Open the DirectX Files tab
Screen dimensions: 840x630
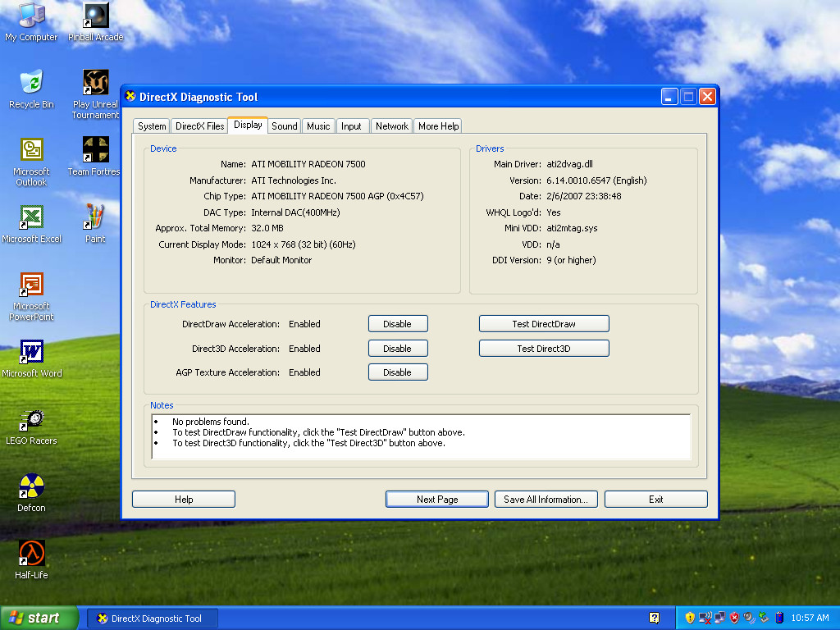pyautogui.click(x=200, y=126)
